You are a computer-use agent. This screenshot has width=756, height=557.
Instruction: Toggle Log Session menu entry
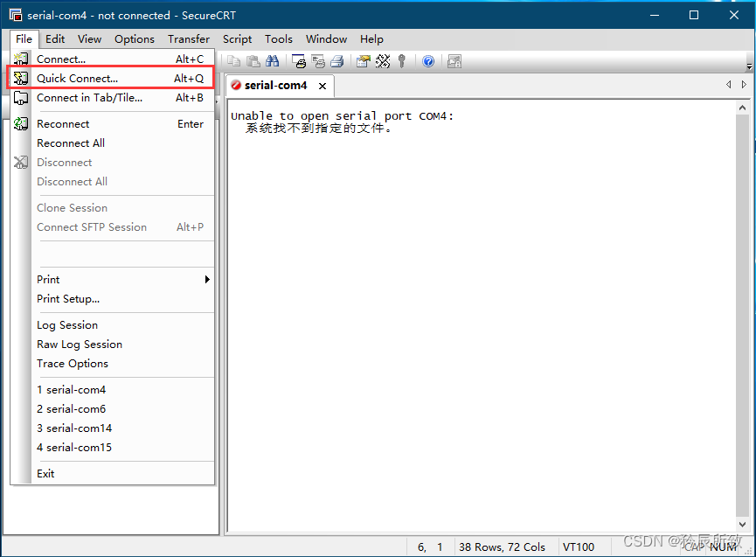112,325
